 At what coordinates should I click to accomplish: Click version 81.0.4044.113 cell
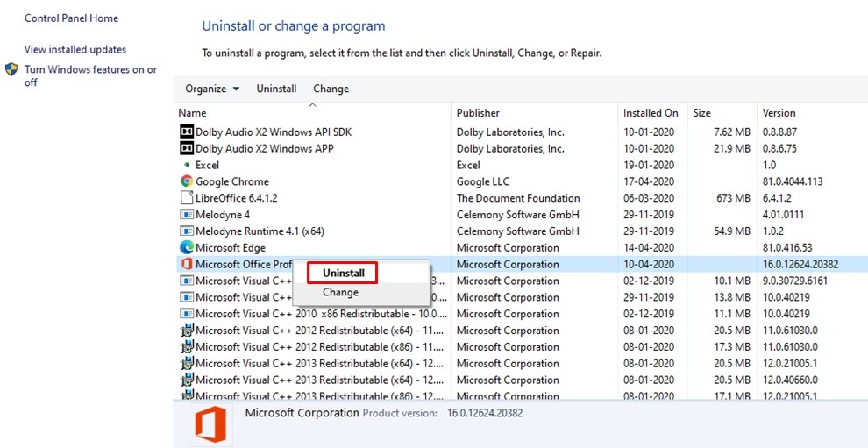coord(793,181)
